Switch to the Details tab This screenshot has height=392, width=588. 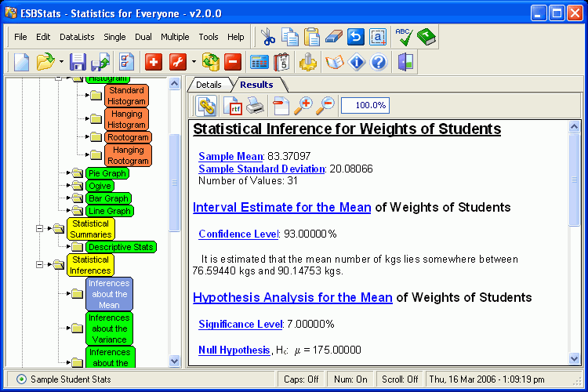[x=208, y=85]
